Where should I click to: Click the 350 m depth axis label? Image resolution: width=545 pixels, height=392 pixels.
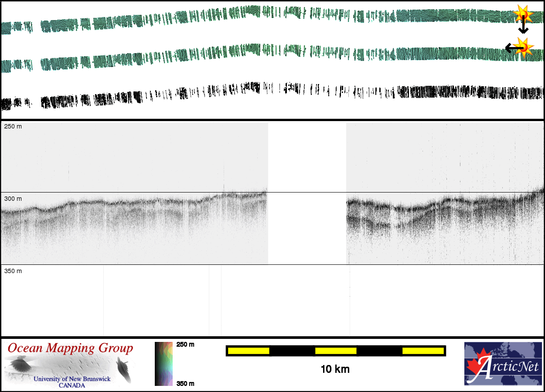coord(13,271)
